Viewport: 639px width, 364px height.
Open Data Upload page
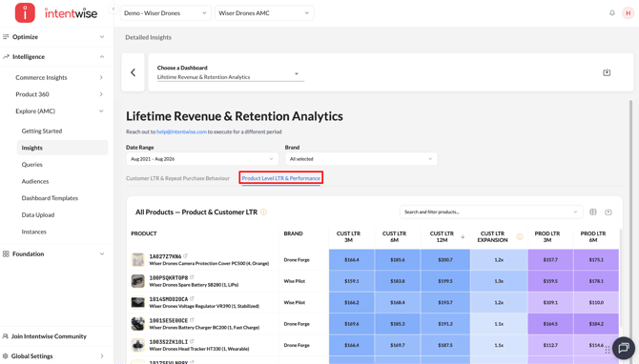[38, 214]
